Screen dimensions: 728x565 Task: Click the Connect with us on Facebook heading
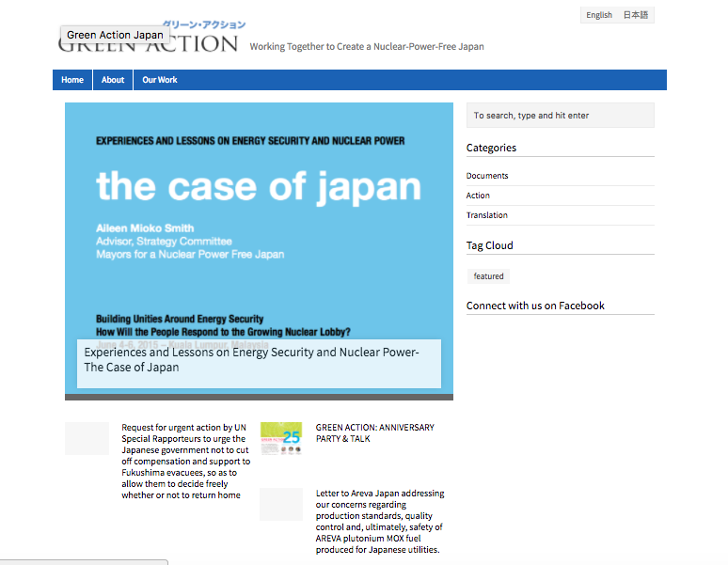pyautogui.click(x=535, y=306)
